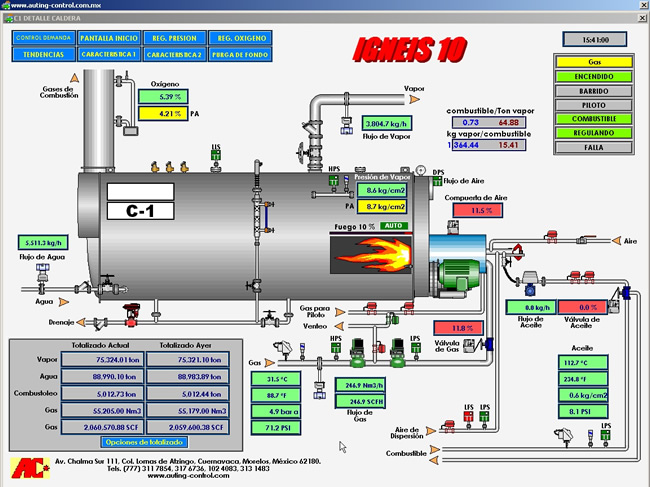Image resolution: width=650 pixels, height=487 pixels.
Task: Click the Válvula de Aceite actuator icon
Action: [614, 305]
